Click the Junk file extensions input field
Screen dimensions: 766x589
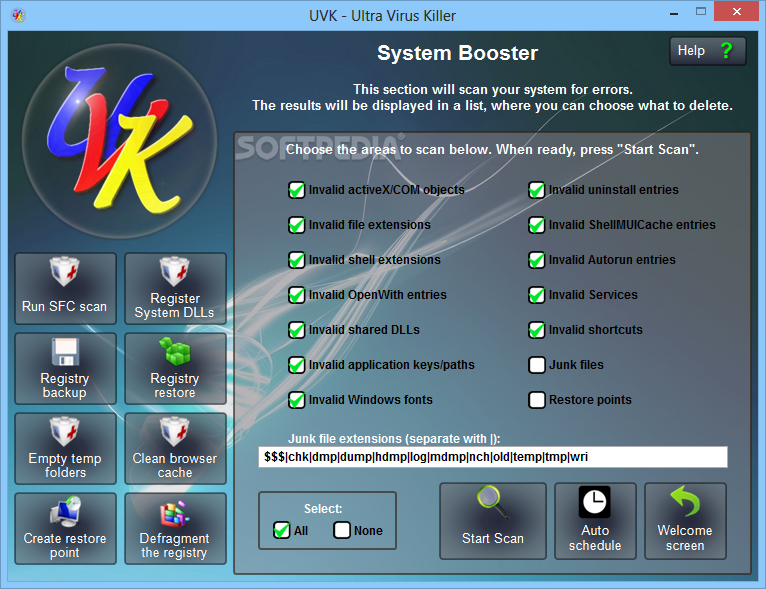[x=493, y=457]
